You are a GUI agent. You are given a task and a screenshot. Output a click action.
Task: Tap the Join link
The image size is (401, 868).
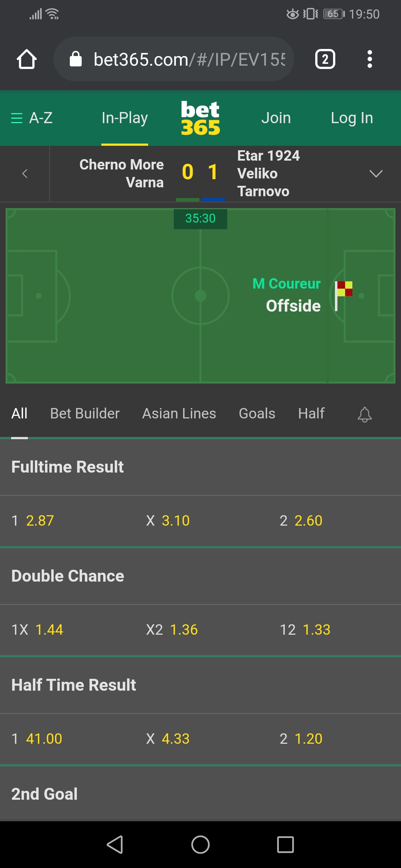tap(276, 118)
